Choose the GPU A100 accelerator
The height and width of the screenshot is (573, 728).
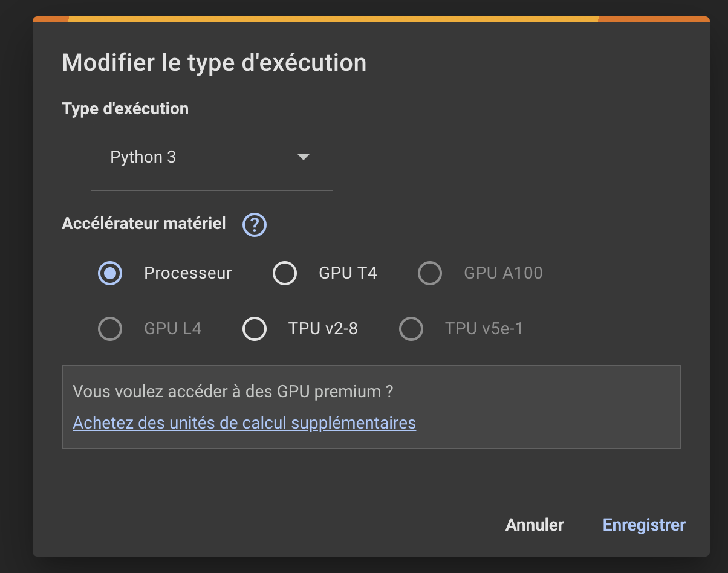point(430,273)
